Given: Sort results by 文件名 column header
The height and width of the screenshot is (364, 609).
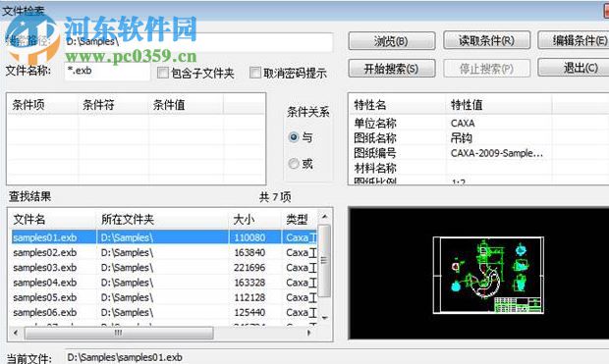Looking at the screenshot, I should (x=52, y=220).
